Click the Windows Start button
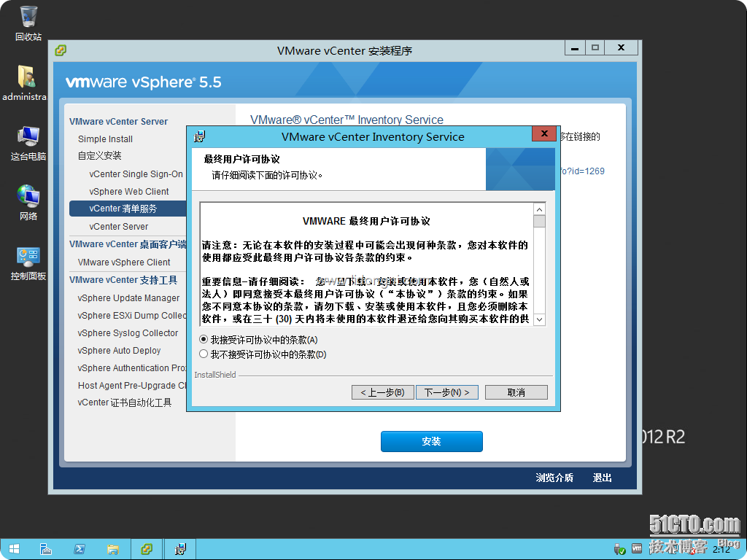This screenshot has height=560, width=747. pyautogui.click(x=14, y=549)
